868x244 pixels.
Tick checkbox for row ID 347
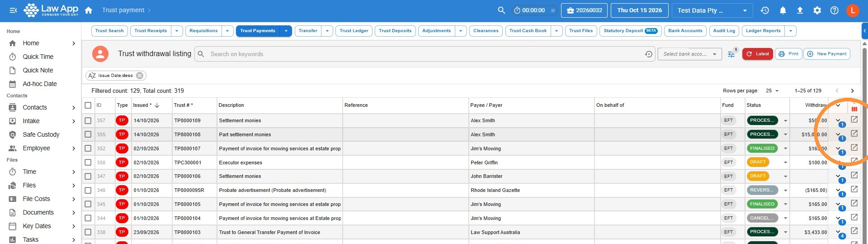point(88,176)
